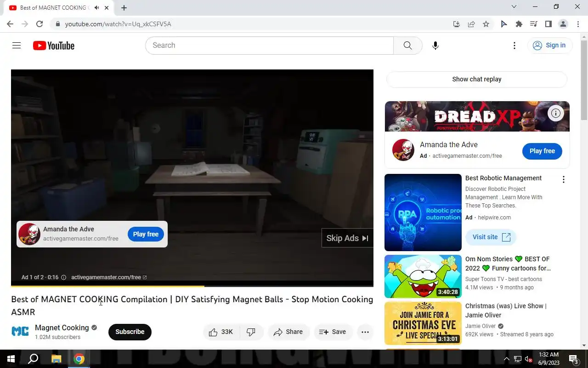The width and height of the screenshot is (588, 368).
Task: Open ad info icon on DreadXP banner
Action: 556,113
